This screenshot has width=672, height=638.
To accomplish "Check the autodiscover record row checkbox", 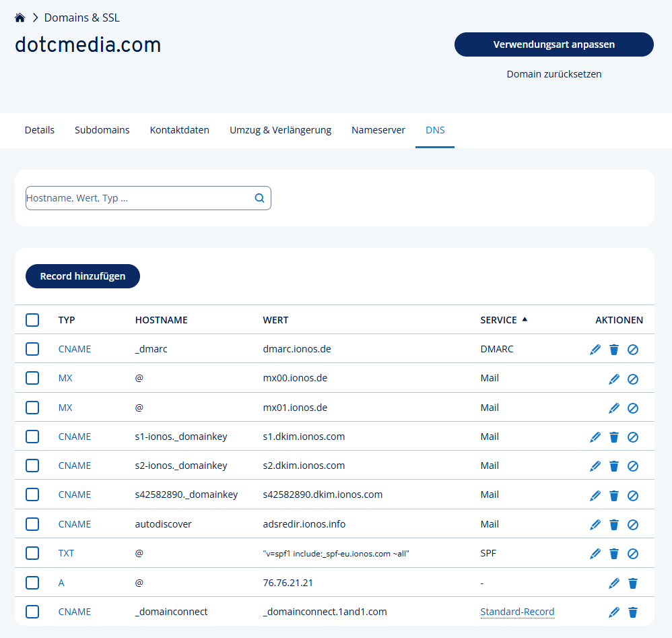I will click(x=32, y=524).
